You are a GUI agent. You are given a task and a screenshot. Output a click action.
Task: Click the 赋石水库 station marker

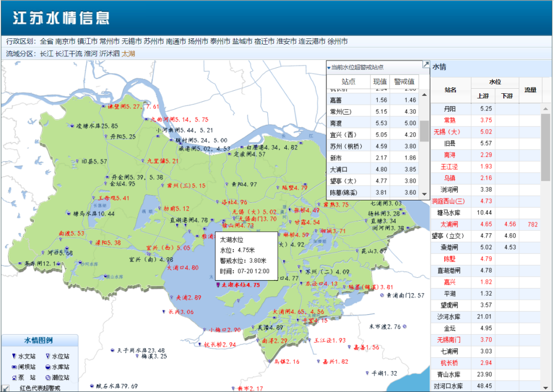click(x=91, y=386)
